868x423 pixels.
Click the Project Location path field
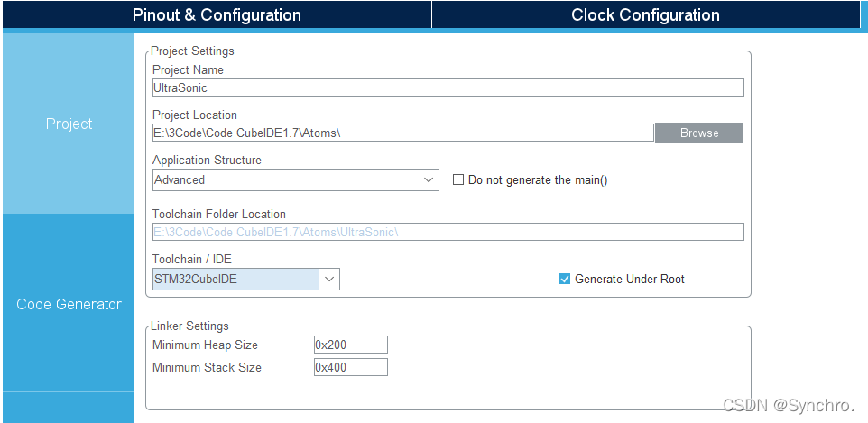point(403,133)
